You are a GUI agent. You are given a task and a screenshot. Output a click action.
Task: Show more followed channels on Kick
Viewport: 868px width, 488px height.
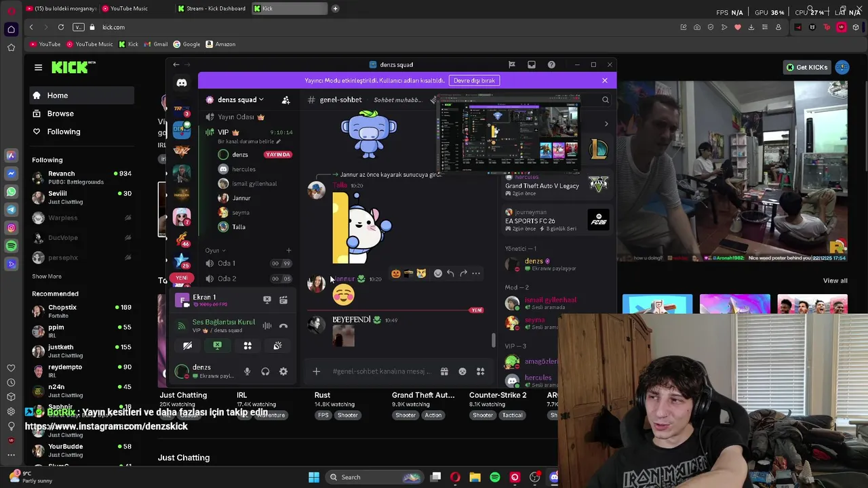click(47, 277)
